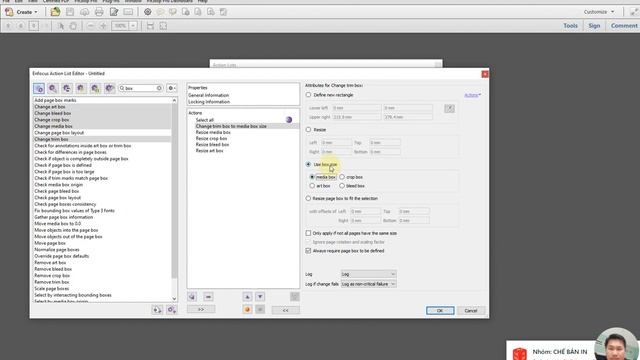The width and height of the screenshot is (640, 360).
Task: Choose the art box radio option
Action: [312, 186]
